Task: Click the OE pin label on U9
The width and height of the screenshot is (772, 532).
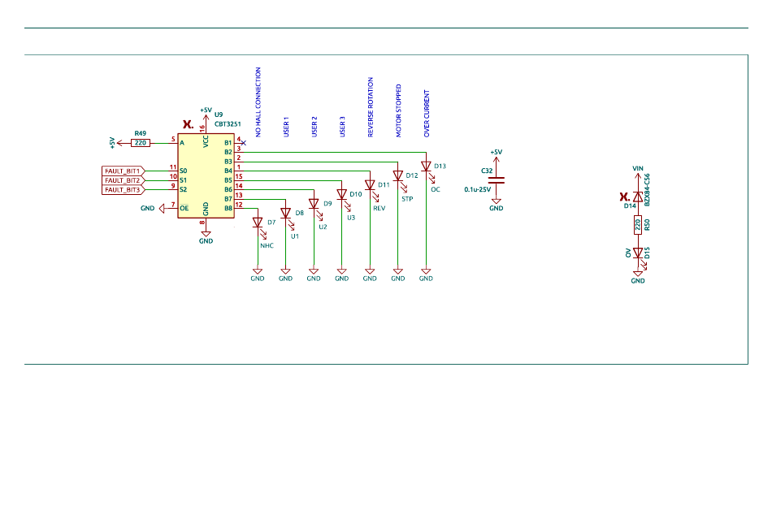Action: click(184, 208)
